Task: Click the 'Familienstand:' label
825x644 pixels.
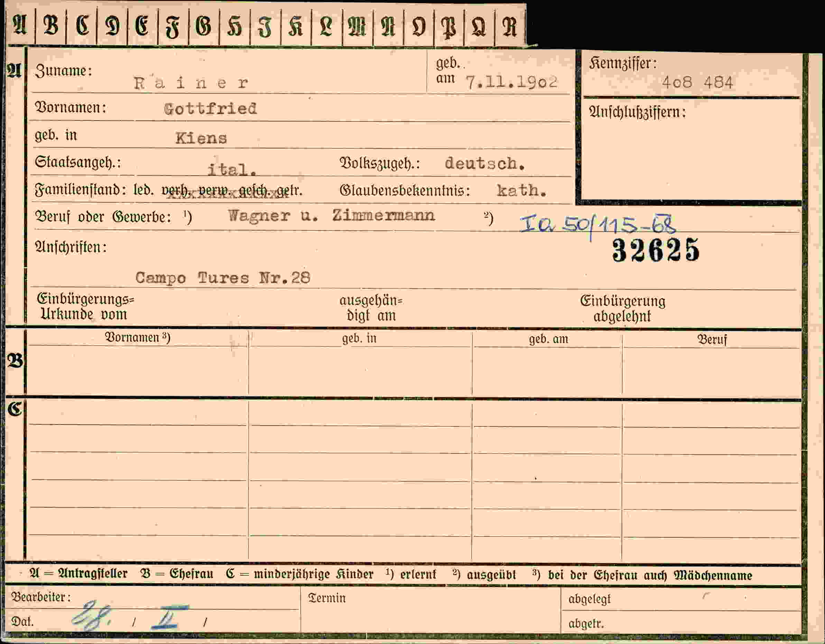Action: 81,190
